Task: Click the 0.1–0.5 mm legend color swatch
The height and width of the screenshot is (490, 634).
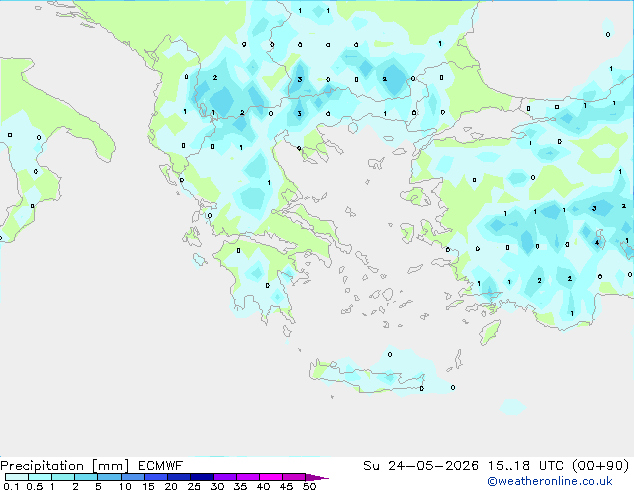Action: (x=17, y=477)
